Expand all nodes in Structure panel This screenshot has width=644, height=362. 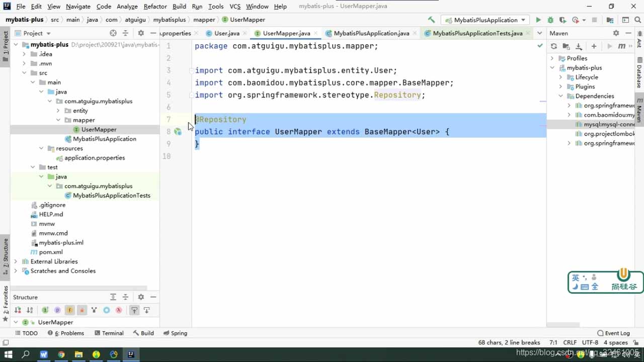pyautogui.click(x=113, y=297)
